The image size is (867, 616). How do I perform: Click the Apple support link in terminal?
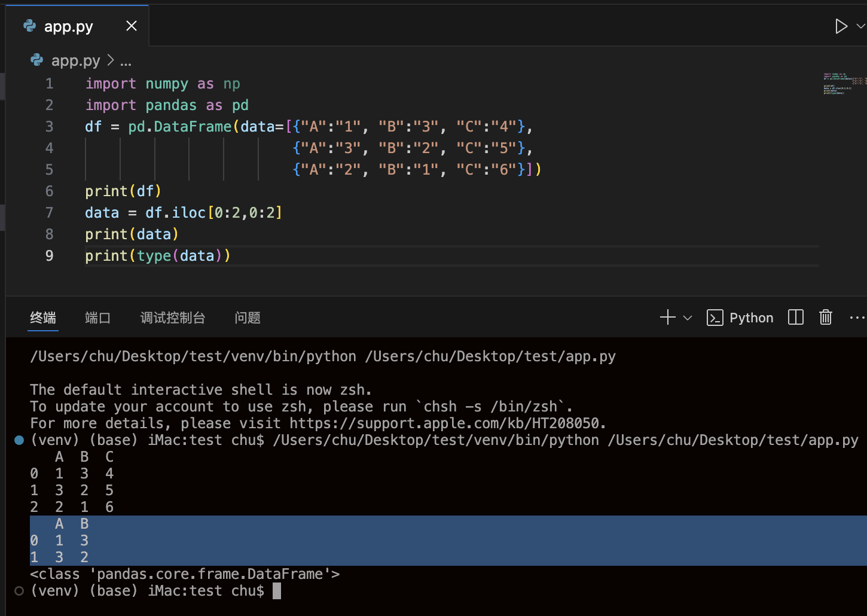click(444, 423)
